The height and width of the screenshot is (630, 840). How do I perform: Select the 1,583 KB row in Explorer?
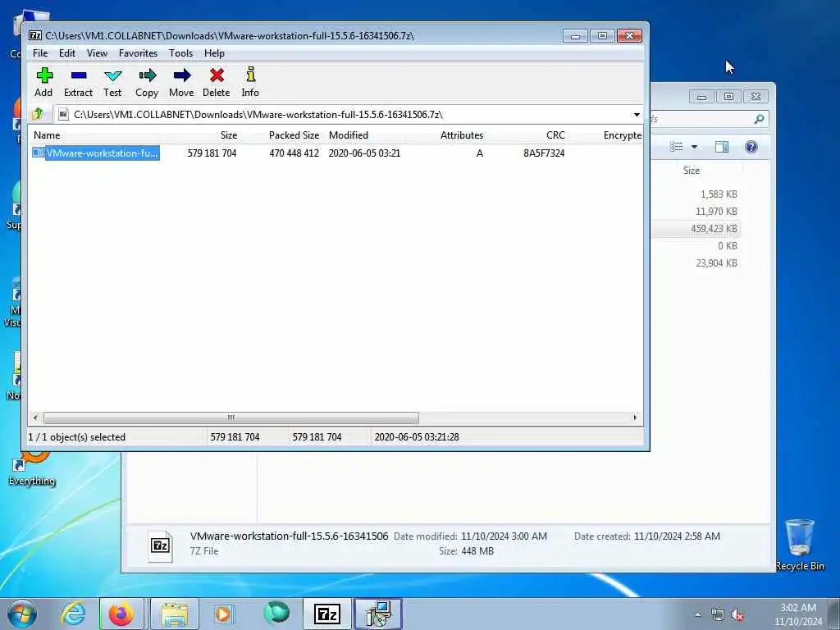click(696, 194)
